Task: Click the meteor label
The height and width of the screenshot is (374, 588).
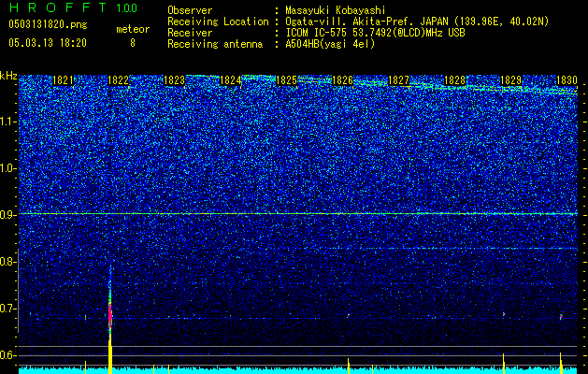Action: (133, 29)
